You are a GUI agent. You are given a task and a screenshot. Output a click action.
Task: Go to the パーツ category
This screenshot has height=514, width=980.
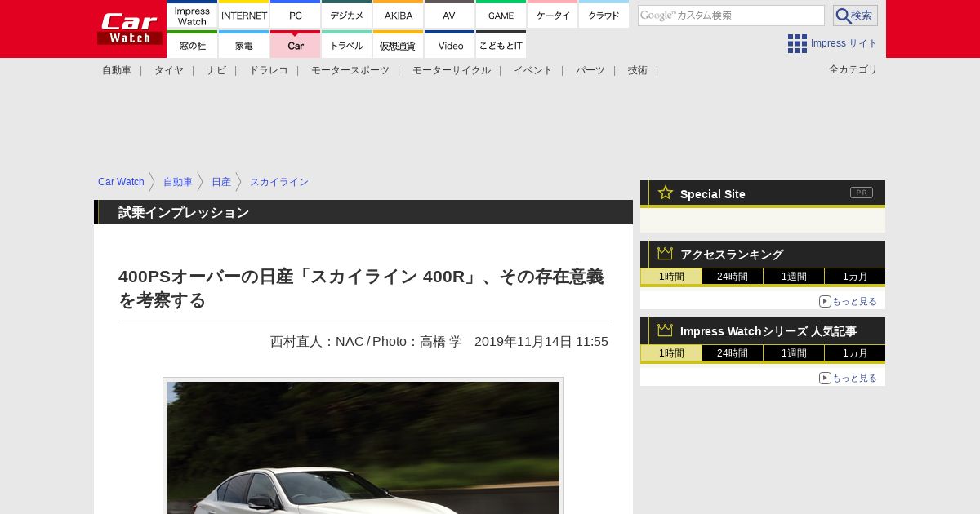(x=590, y=70)
